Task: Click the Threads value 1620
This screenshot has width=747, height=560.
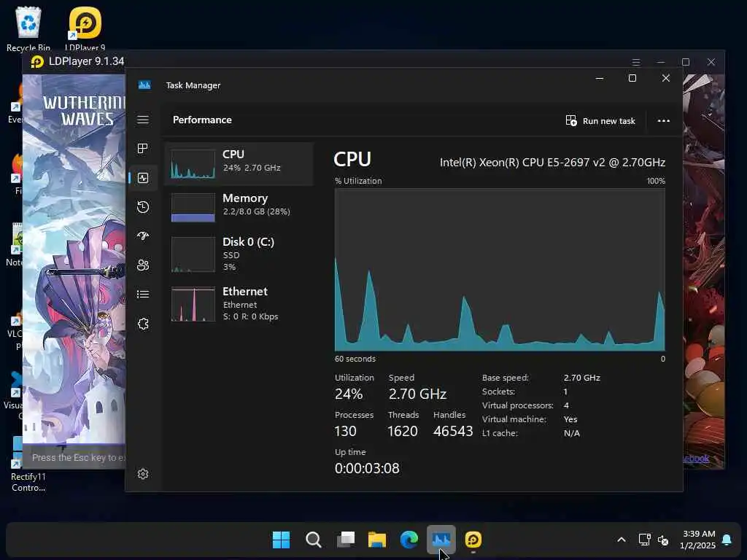Action: point(403,431)
